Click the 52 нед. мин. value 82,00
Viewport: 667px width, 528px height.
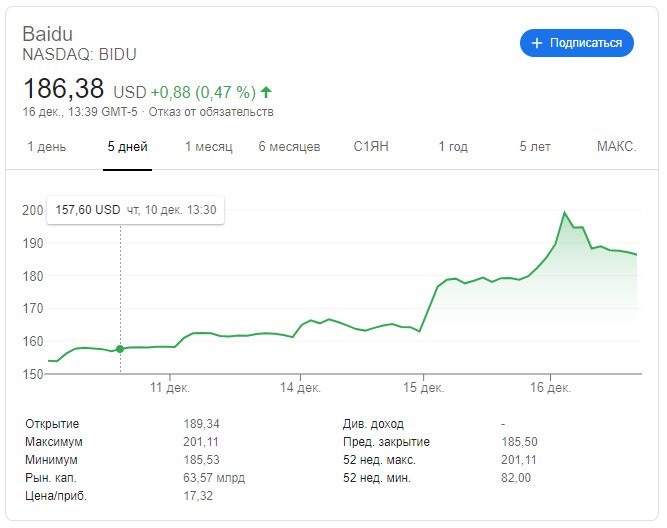[x=516, y=478]
